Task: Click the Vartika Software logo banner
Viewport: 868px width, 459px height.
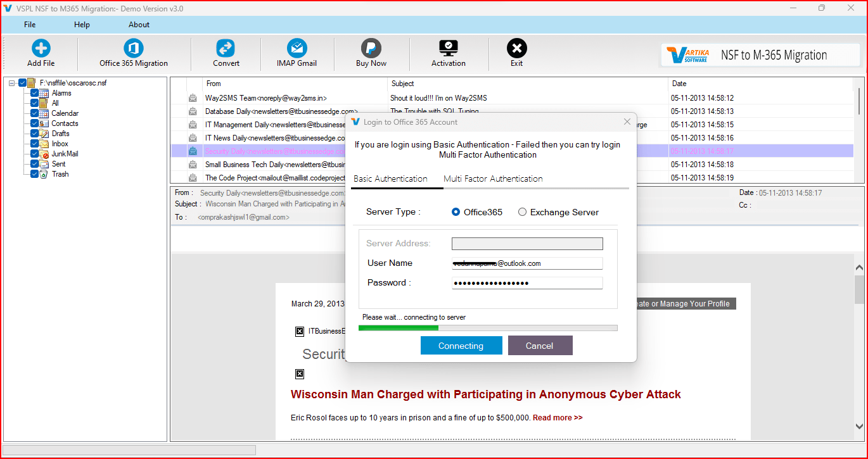Action: click(760, 55)
